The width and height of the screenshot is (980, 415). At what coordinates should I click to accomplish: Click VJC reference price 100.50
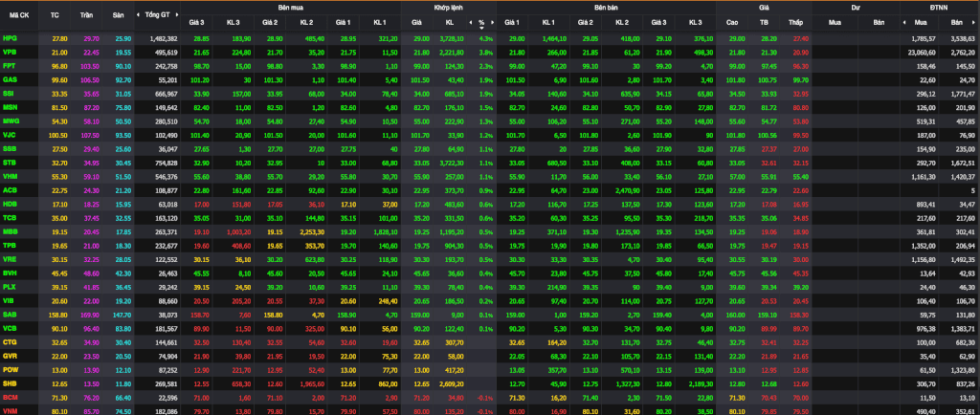tap(58, 134)
